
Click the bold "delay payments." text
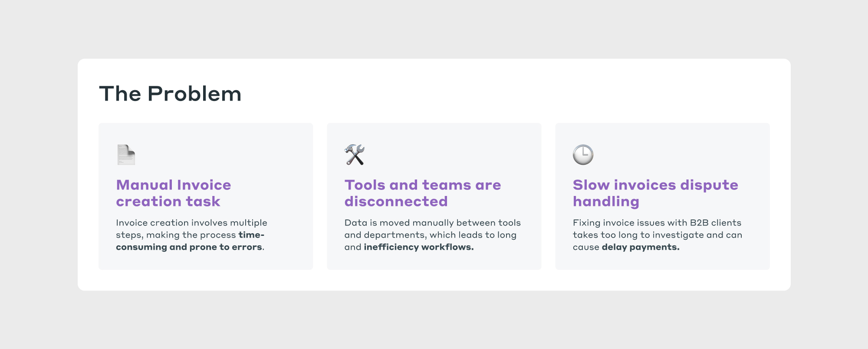641,247
